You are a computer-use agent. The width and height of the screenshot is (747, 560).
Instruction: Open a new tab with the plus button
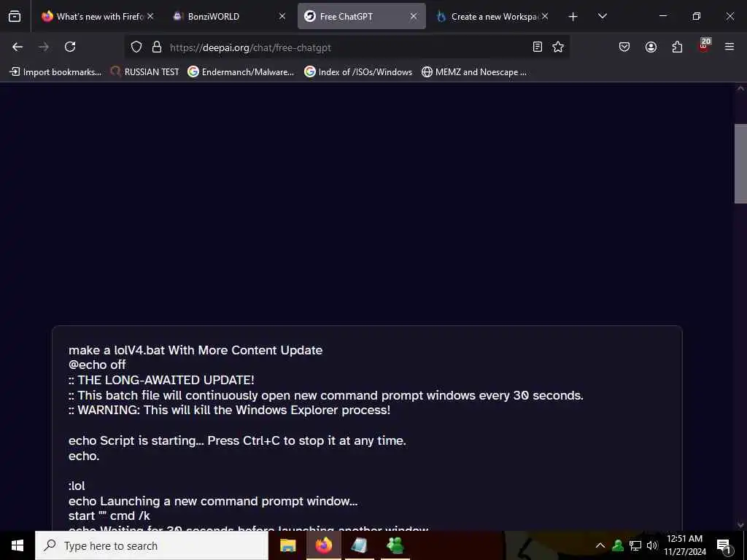[x=573, y=17]
